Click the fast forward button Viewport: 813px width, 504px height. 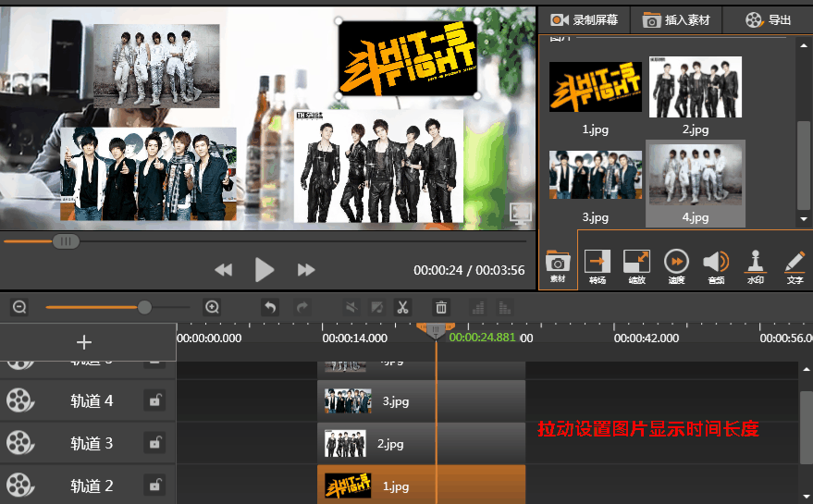[x=306, y=270]
